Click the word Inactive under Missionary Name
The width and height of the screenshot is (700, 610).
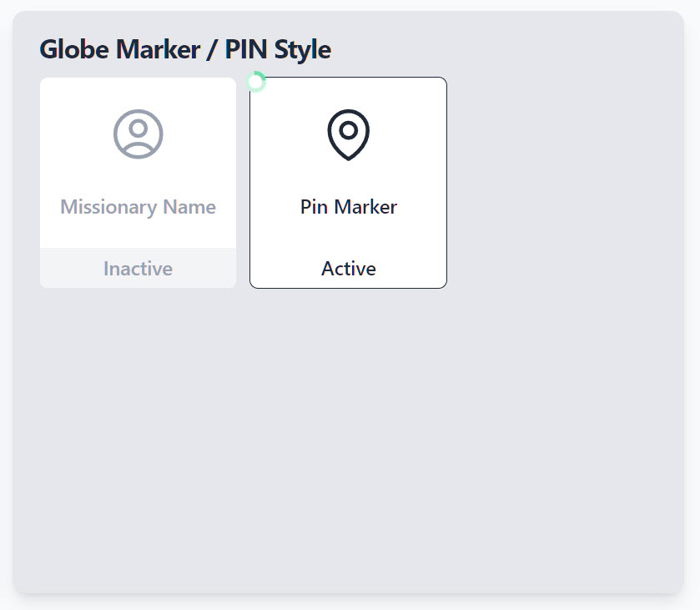pyautogui.click(x=138, y=269)
